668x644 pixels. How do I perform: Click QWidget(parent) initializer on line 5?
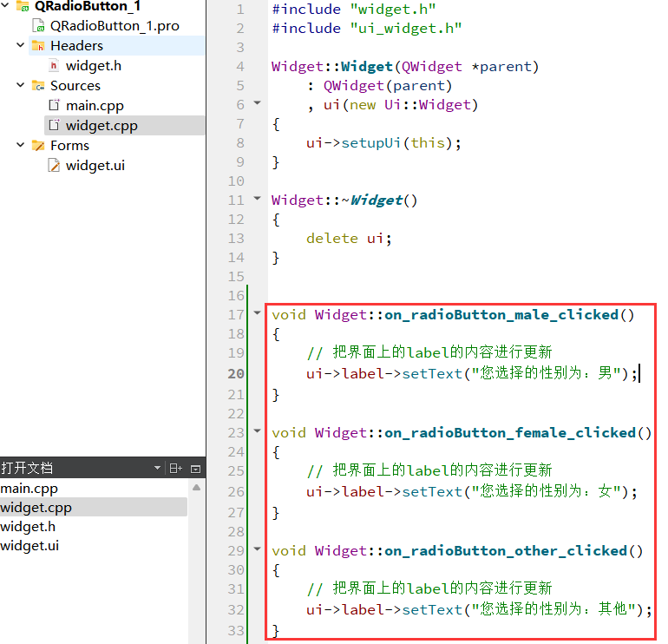point(387,86)
